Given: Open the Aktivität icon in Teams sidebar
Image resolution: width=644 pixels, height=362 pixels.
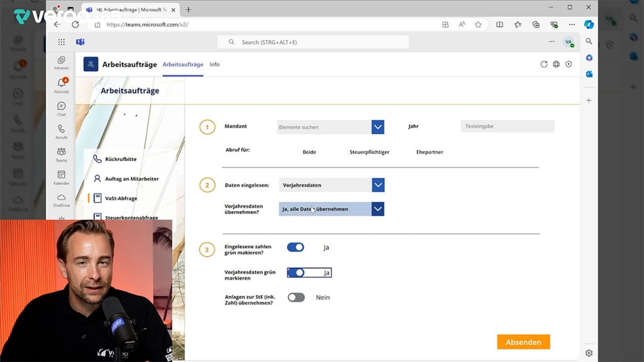Looking at the screenshot, I should 61,83.
